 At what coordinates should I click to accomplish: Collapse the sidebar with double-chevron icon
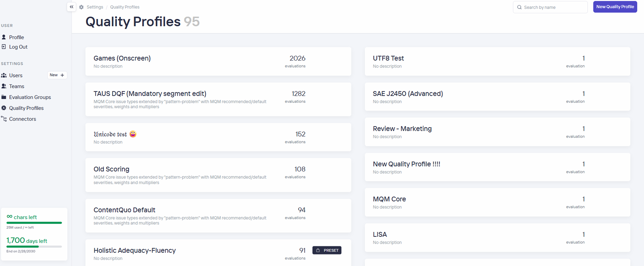tap(71, 7)
